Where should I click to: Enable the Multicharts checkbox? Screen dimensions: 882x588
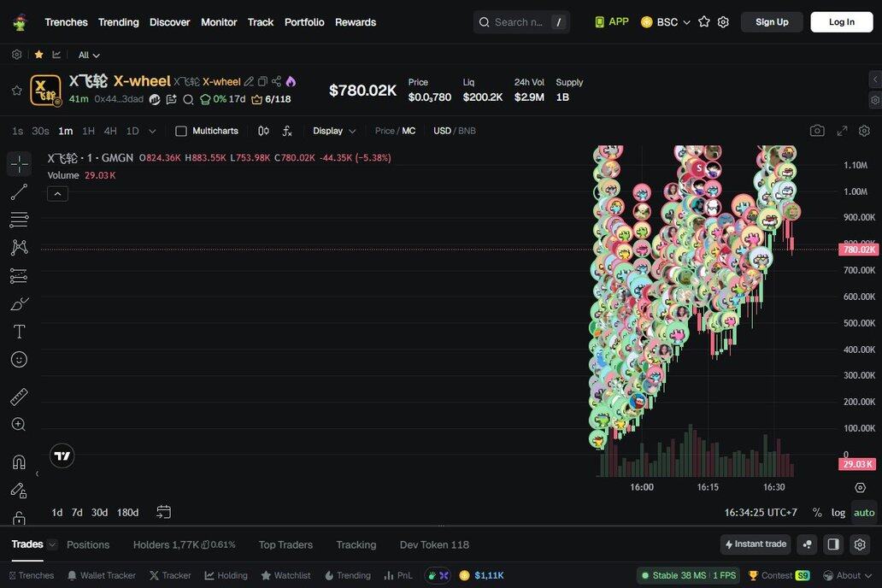pyautogui.click(x=181, y=131)
